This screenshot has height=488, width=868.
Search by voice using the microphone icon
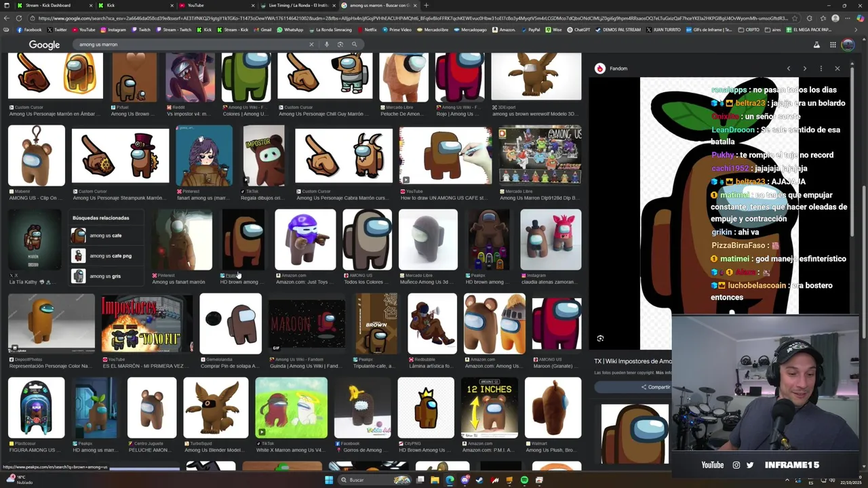[x=326, y=45]
